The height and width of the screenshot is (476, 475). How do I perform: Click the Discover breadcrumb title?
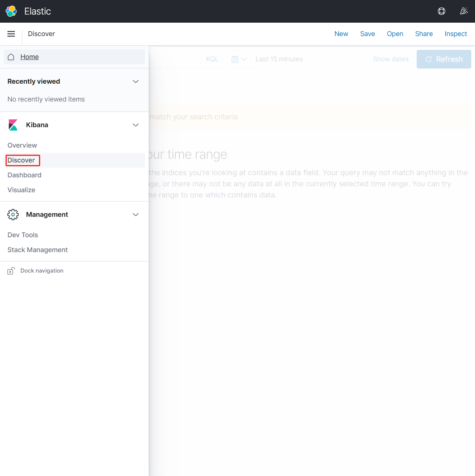pos(41,34)
